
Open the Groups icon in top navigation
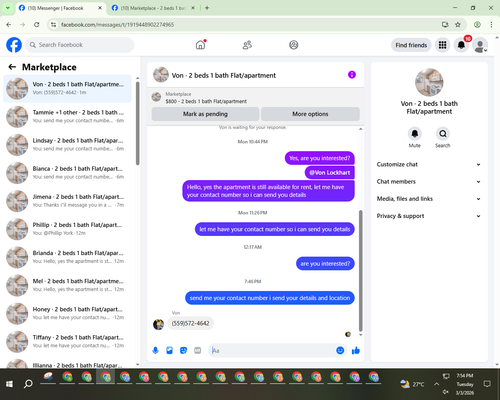(x=294, y=45)
